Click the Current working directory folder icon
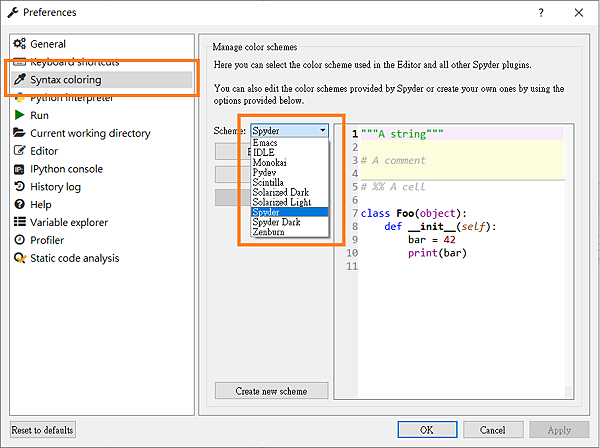The image size is (600, 448). pos(19,133)
